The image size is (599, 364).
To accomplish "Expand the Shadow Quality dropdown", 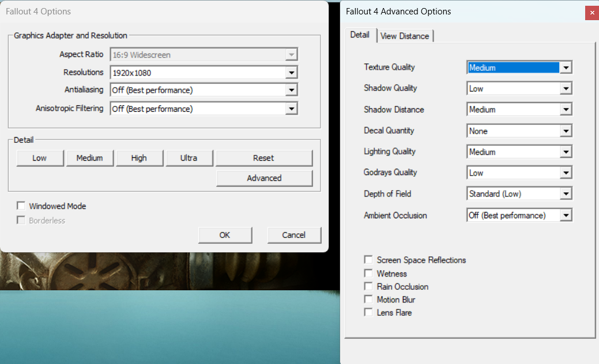I will [519, 89].
